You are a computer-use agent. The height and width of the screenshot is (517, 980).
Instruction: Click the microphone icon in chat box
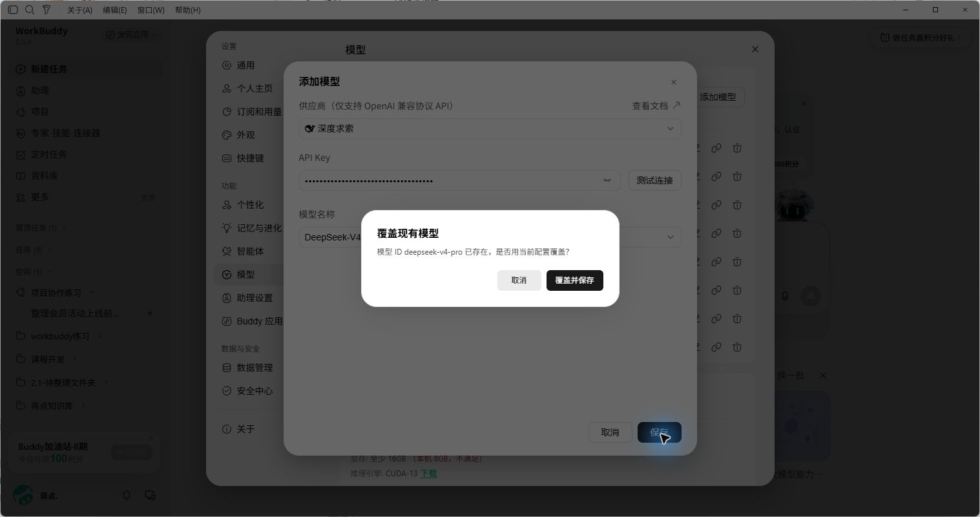click(x=785, y=296)
